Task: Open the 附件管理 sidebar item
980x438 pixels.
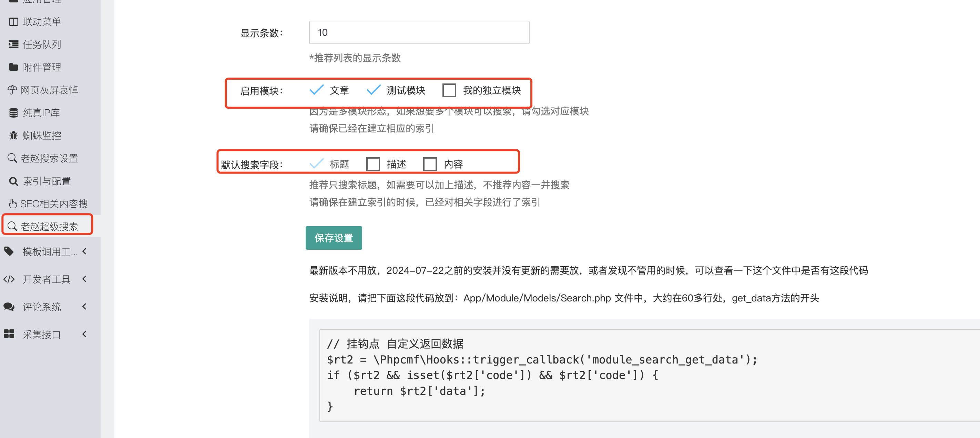Action: (x=50, y=67)
